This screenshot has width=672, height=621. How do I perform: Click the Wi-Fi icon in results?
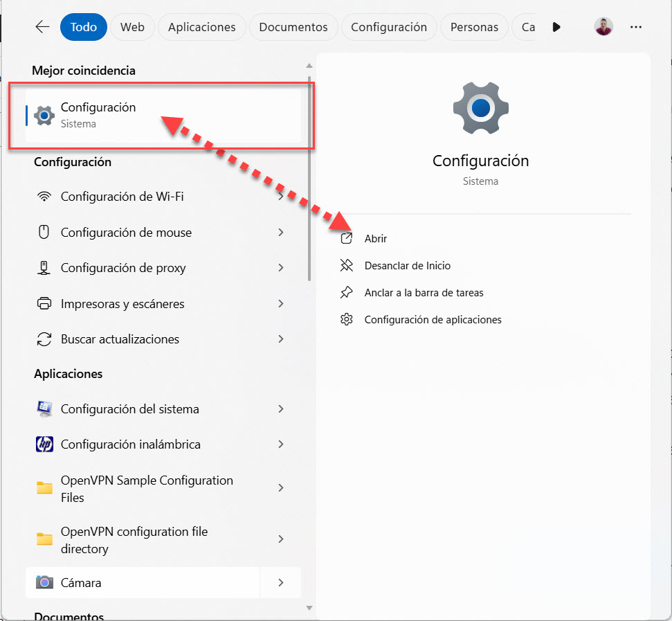coord(44,197)
